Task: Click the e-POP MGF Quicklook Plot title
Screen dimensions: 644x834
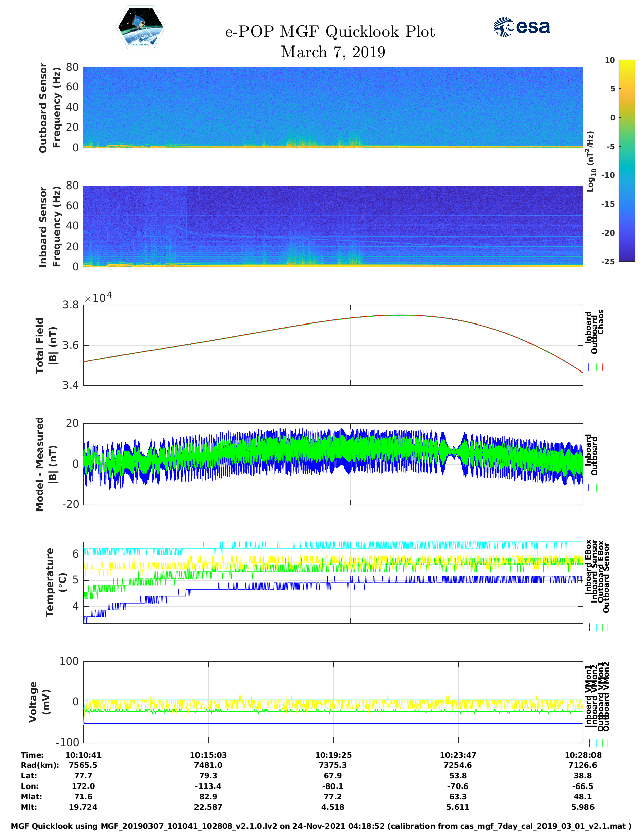Action: 330,32
